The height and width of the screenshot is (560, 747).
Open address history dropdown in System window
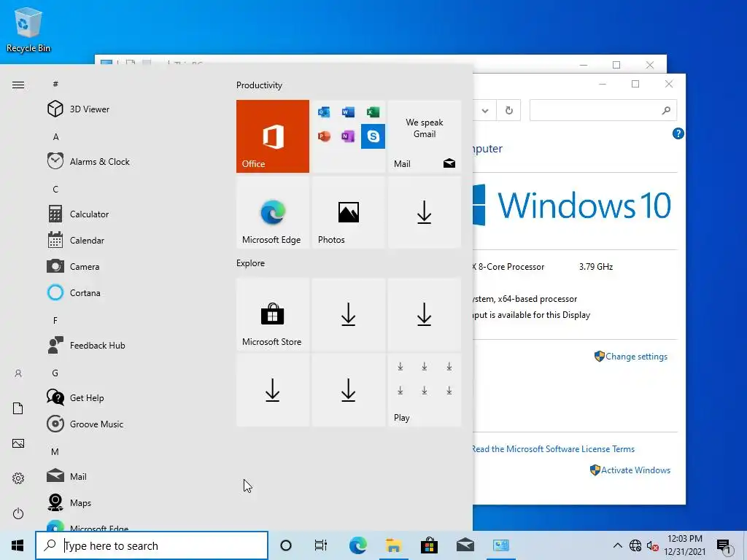click(485, 111)
